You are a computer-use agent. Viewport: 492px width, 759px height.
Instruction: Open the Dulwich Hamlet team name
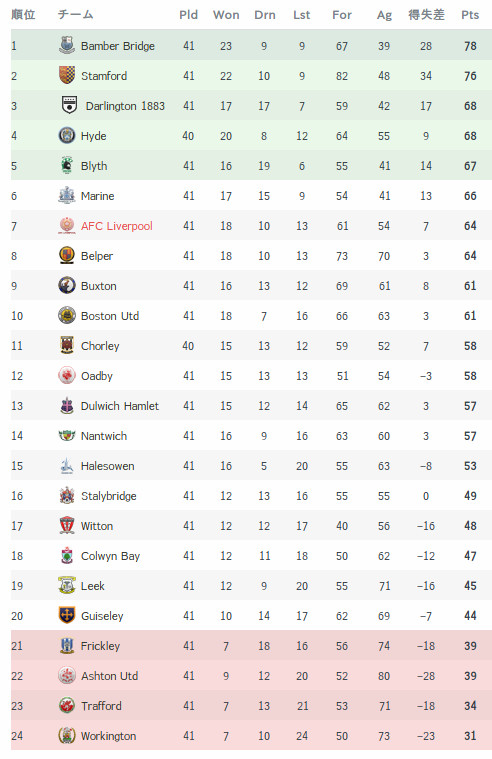120,406
